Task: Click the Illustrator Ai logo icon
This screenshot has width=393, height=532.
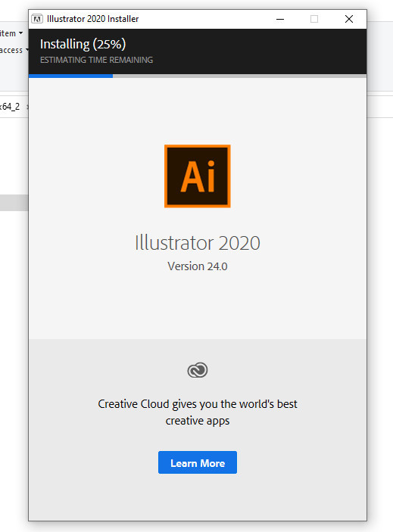Action: click(x=198, y=176)
